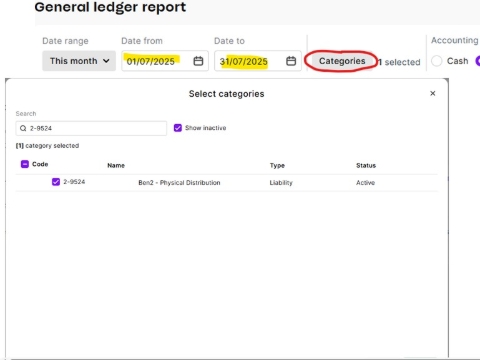The height and width of the screenshot is (360, 480).
Task: Click the 1 selected label next to Categories
Action: click(399, 62)
